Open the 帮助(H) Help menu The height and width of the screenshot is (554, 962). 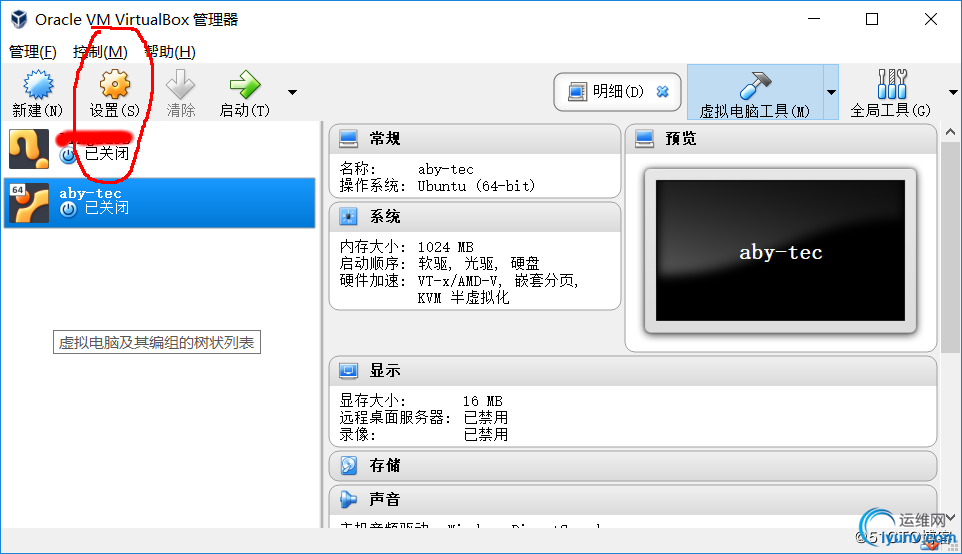(170, 52)
